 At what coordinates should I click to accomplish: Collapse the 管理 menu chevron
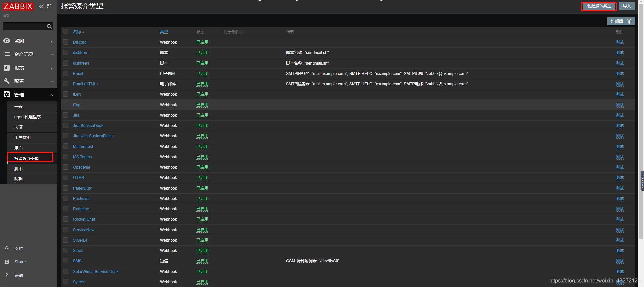(x=52, y=95)
